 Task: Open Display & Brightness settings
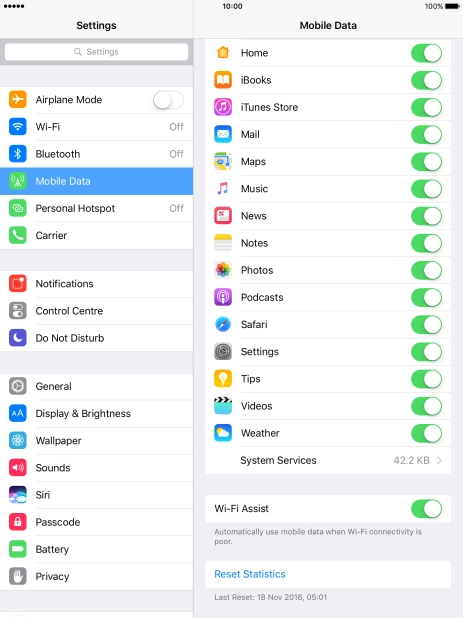[97, 413]
